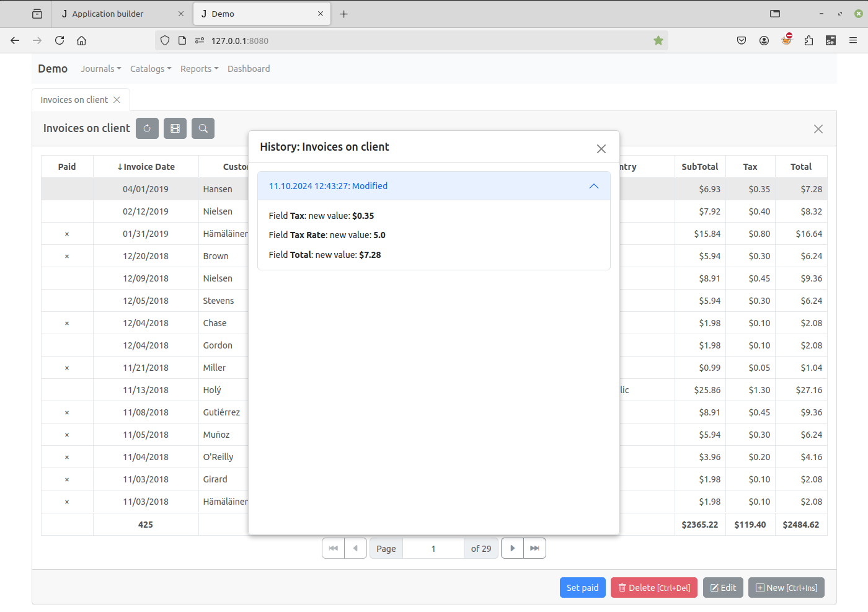Viewport: 868px width, 612px height.
Task: Open the saved bookmark star in address bar
Action: (658, 40)
